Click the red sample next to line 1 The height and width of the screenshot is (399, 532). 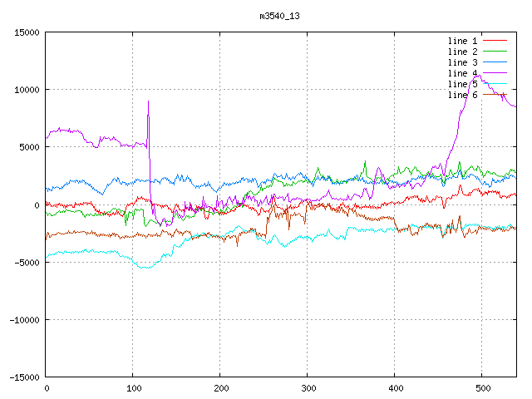[x=495, y=41]
